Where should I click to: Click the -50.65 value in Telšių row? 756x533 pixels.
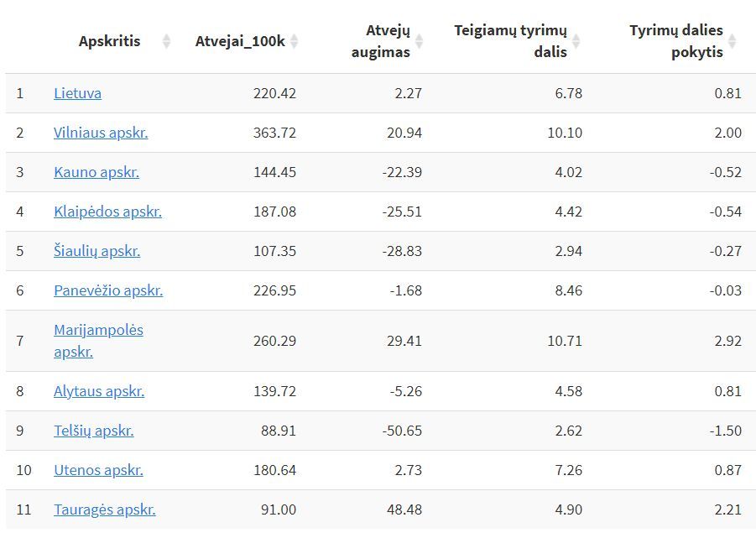[x=401, y=431]
